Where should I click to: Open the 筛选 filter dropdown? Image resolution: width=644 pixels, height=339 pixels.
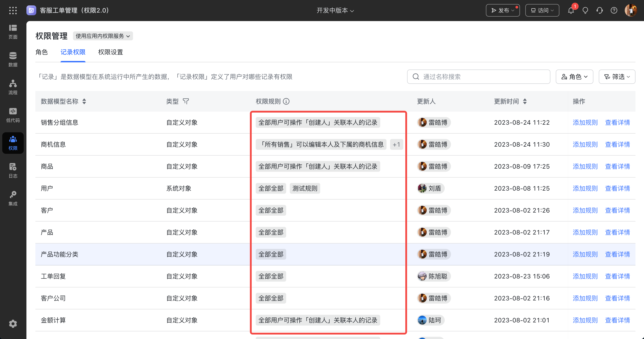617,77
